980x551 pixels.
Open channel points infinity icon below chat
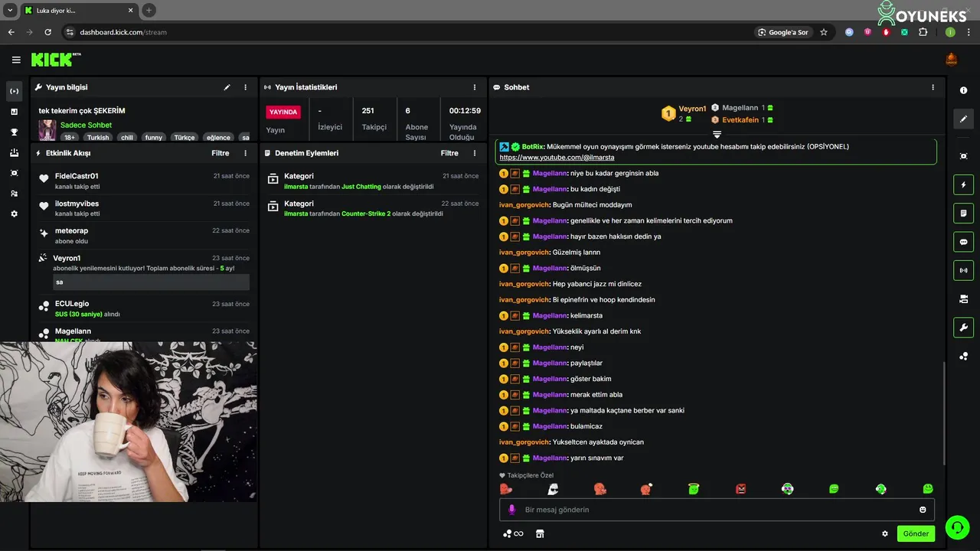click(x=513, y=534)
